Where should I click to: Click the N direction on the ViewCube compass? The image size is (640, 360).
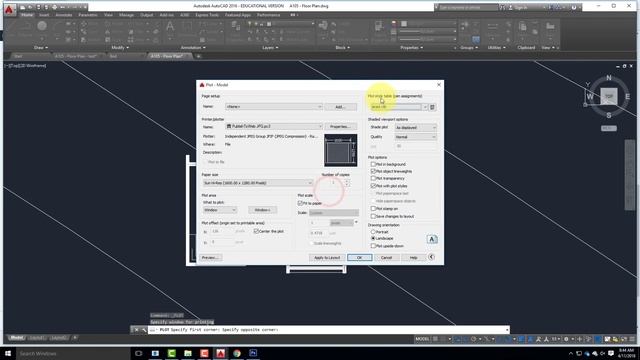coord(609,78)
